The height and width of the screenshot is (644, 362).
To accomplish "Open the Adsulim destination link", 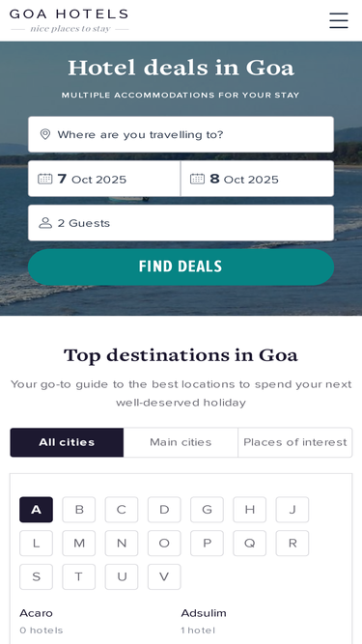I will (x=204, y=613).
